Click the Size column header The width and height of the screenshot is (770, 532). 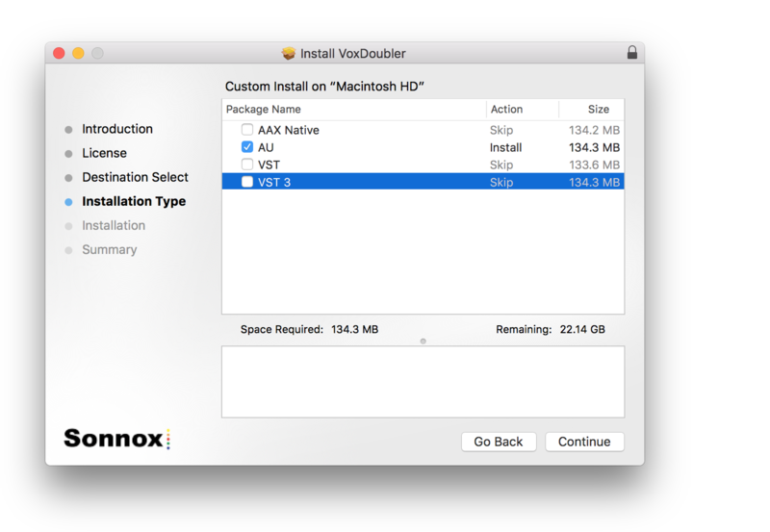[598, 110]
